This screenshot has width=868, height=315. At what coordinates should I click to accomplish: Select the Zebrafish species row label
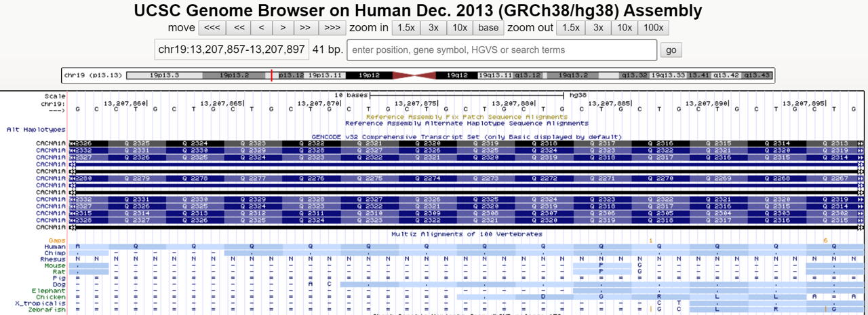(x=47, y=309)
